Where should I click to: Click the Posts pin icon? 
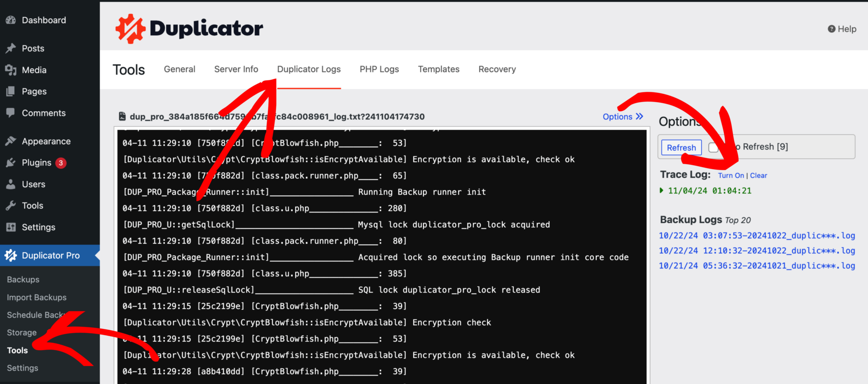10,48
